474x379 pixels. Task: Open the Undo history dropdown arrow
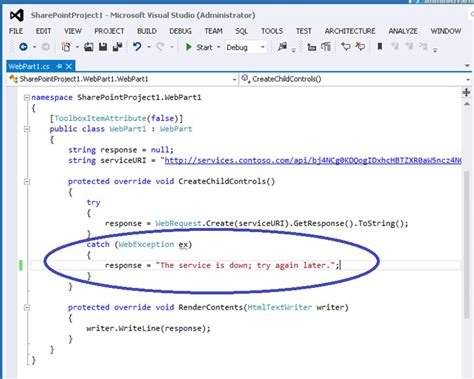tap(149, 47)
